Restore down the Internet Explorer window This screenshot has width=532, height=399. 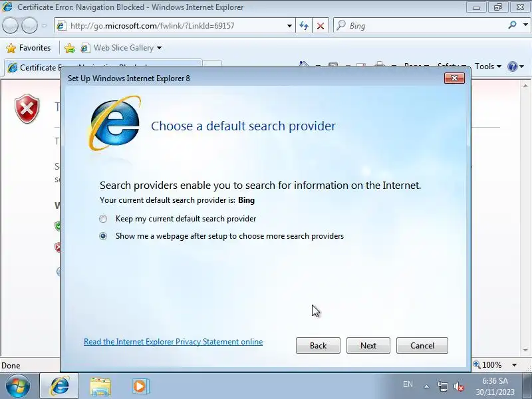(497, 7)
